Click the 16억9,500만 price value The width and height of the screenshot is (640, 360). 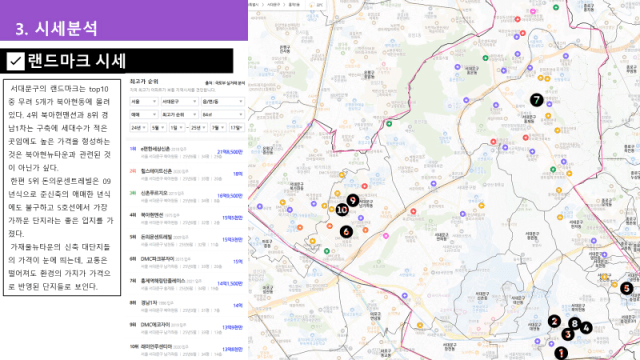230,196
